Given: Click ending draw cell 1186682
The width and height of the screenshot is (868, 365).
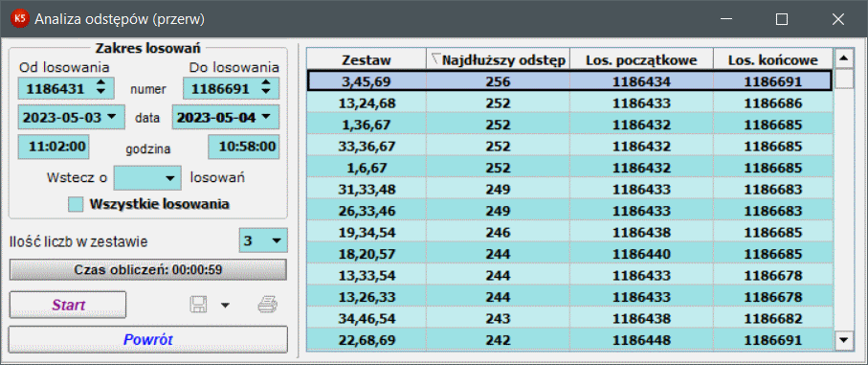Looking at the screenshot, I should coord(773,318).
